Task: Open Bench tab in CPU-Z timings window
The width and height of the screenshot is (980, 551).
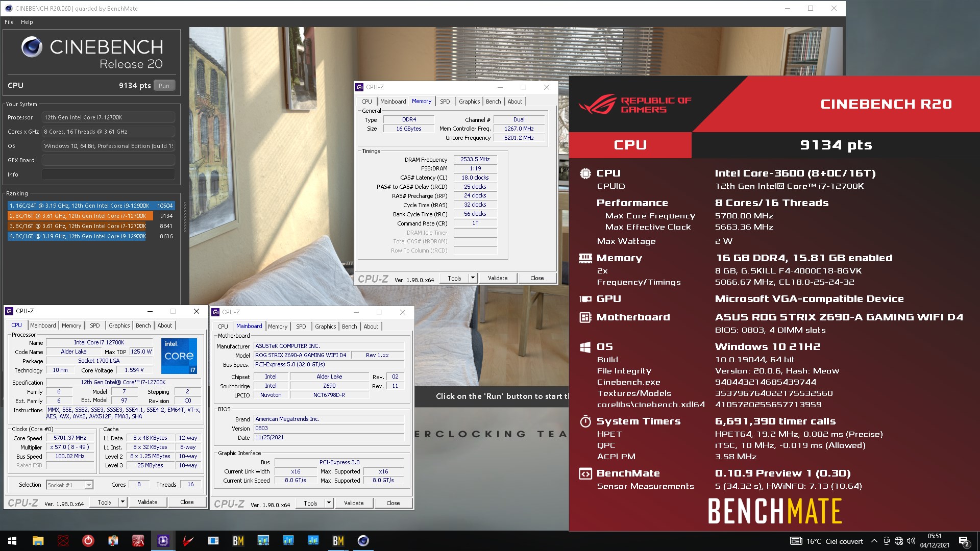Action: click(x=494, y=102)
